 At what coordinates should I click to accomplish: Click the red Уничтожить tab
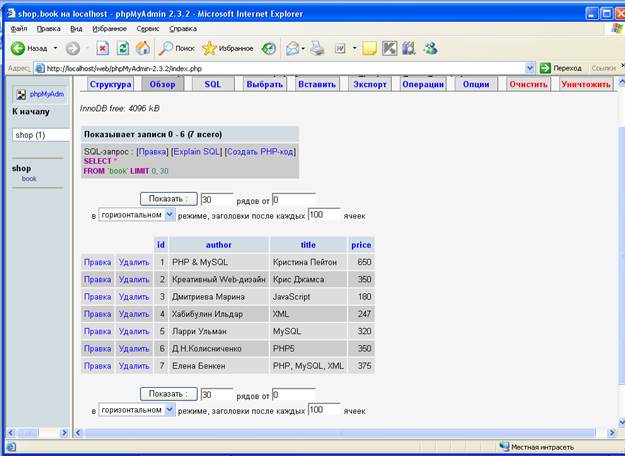coord(586,84)
